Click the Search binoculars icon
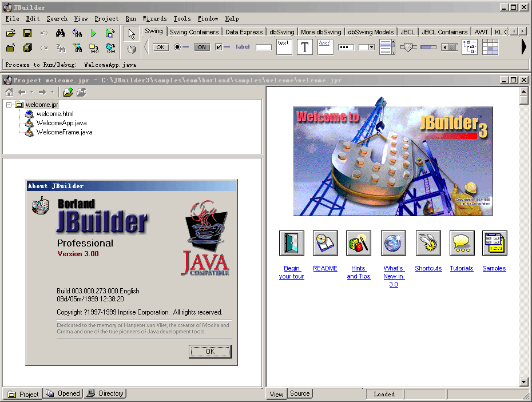 pos(61,33)
